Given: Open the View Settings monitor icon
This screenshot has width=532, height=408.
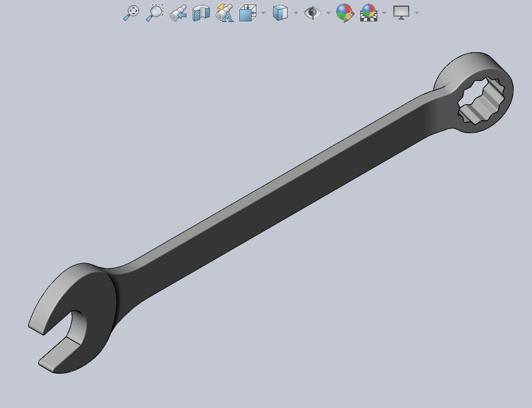Looking at the screenshot, I should (x=401, y=12).
